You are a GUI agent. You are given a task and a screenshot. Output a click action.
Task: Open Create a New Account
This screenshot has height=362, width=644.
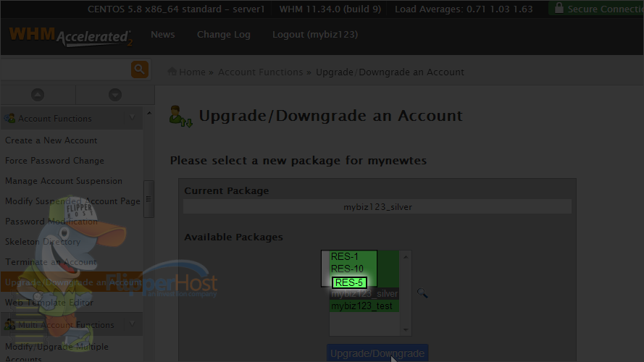51,140
